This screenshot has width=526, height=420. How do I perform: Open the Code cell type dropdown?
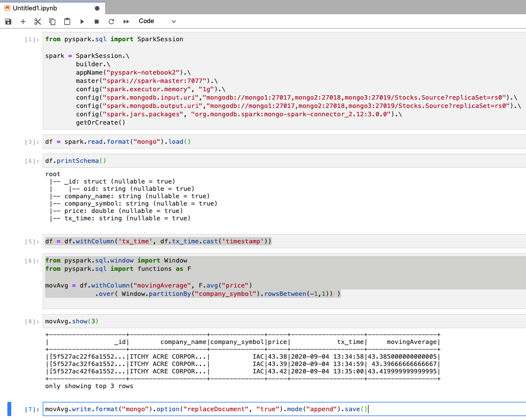pos(157,22)
